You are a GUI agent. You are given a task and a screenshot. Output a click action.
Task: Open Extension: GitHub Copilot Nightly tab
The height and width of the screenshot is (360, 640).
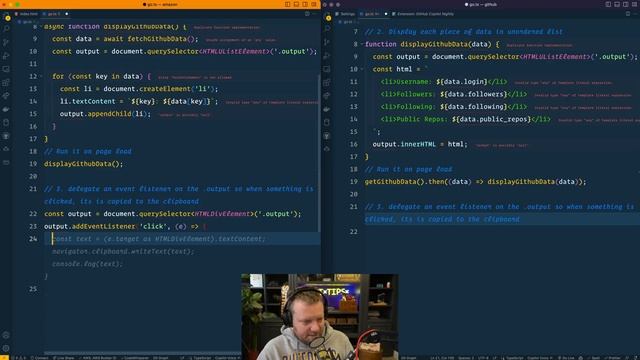pyautogui.click(x=423, y=14)
